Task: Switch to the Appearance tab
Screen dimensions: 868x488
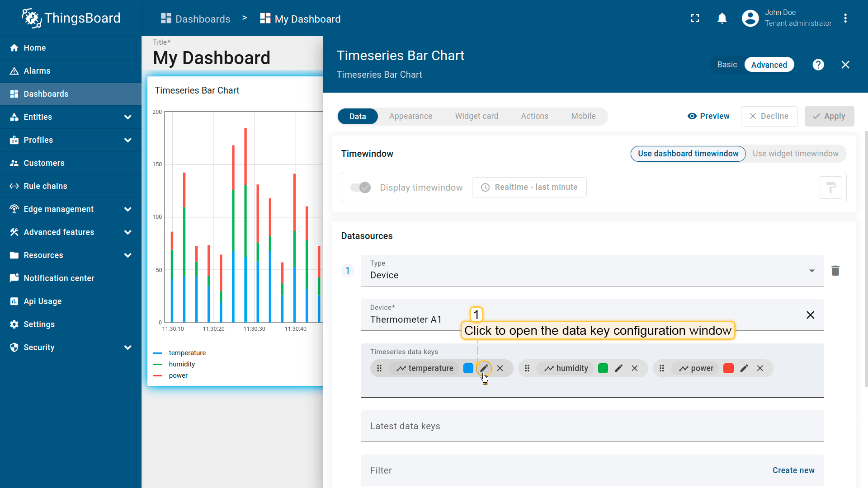Action: (410, 116)
